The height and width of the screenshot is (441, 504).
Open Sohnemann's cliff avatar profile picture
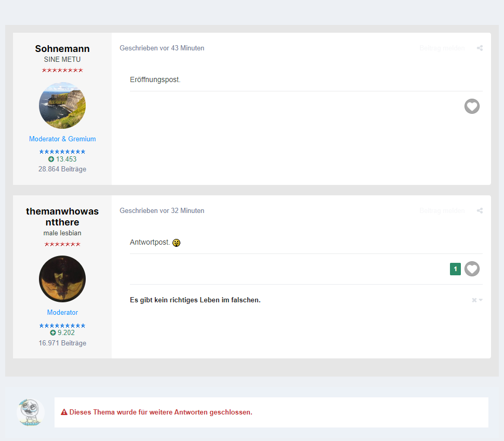click(62, 105)
